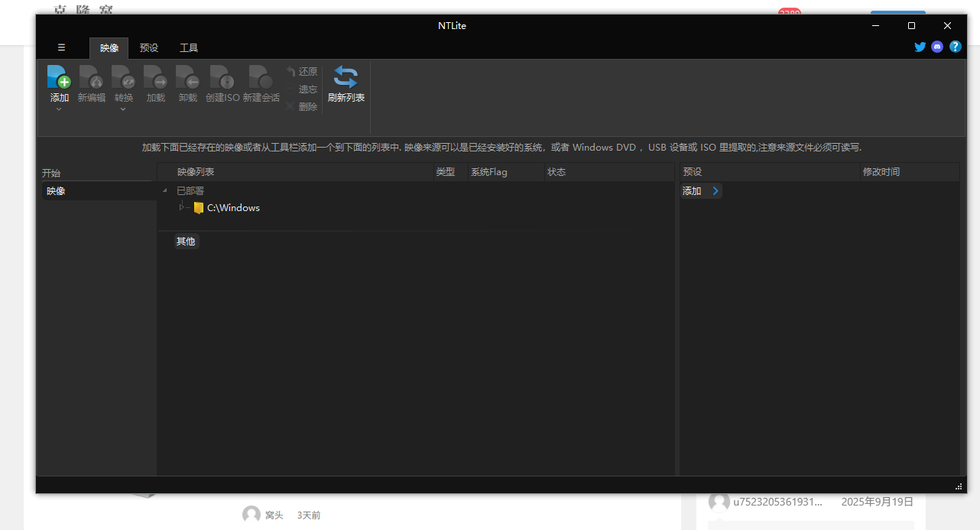Click the 添加 button in presets panel
980x530 pixels.
[700, 191]
